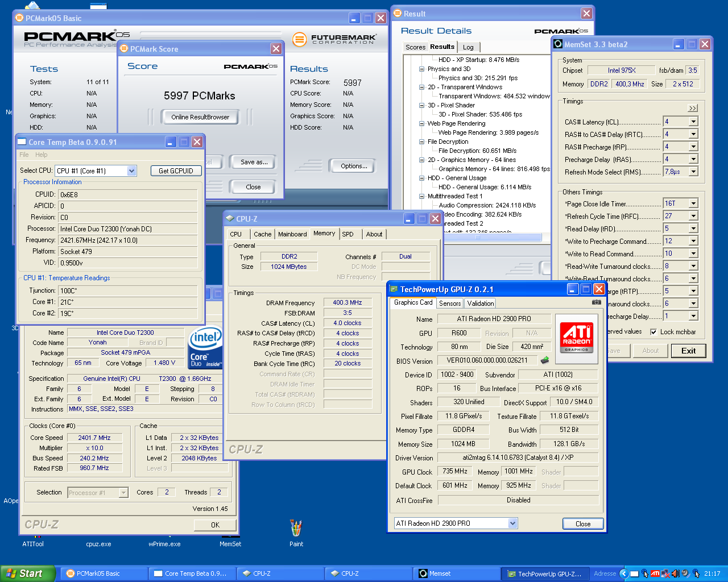Click the CPU-Z Memory window title icon
This screenshot has width=728, height=582.
point(230,218)
